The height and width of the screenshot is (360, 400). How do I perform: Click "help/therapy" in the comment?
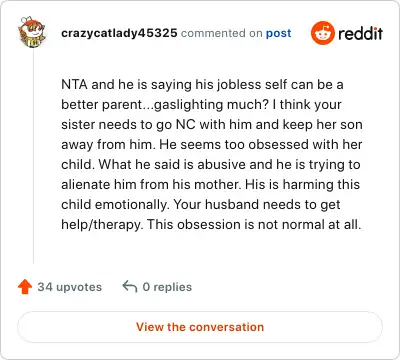tap(102, 225)
